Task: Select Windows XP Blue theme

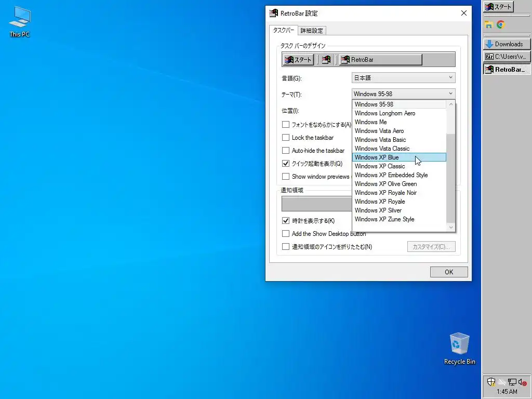Action: coord(400,157)
